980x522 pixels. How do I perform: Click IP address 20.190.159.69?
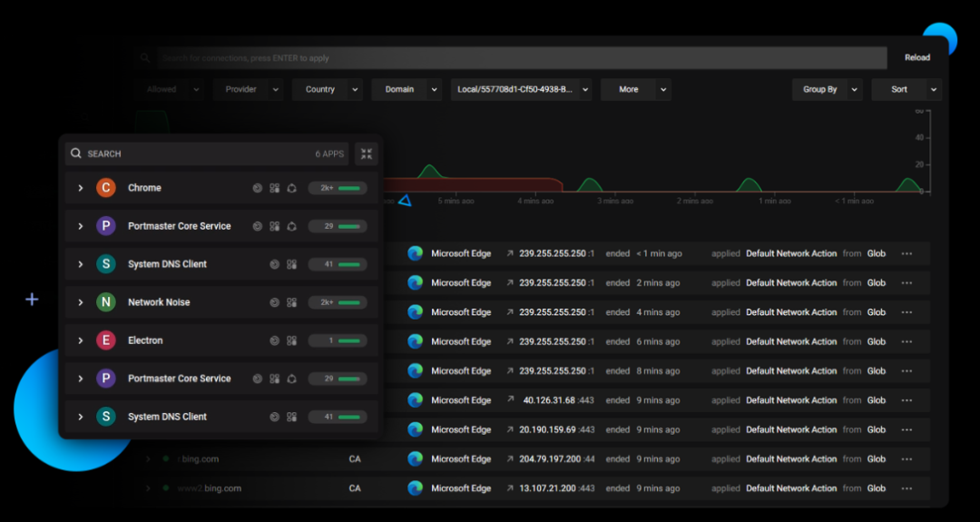(x=547, y=429)
